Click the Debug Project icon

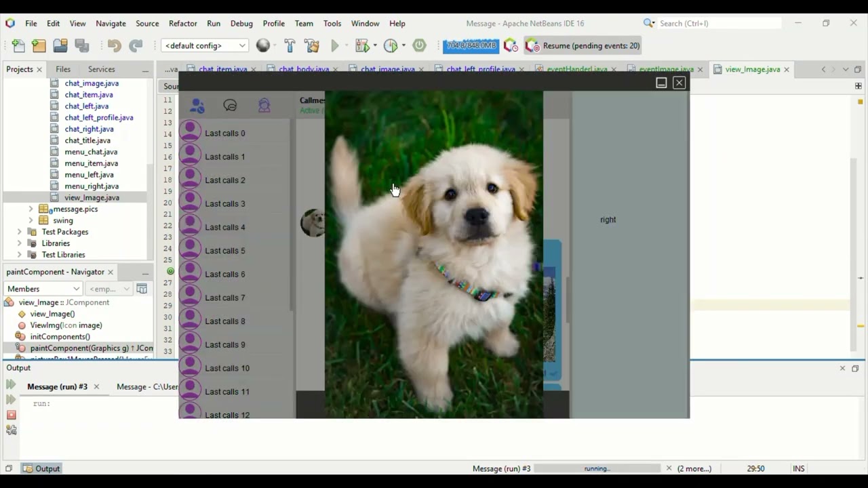[363, 45]
